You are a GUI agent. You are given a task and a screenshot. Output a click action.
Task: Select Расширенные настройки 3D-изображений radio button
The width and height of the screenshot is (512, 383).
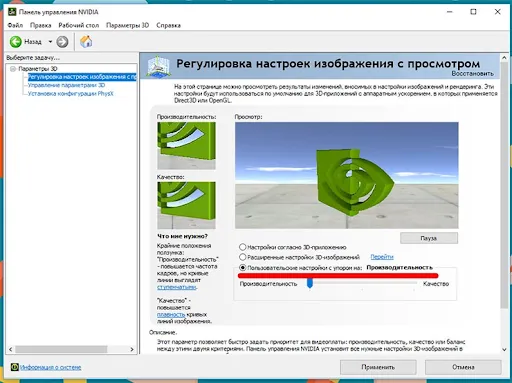[243, 257]
